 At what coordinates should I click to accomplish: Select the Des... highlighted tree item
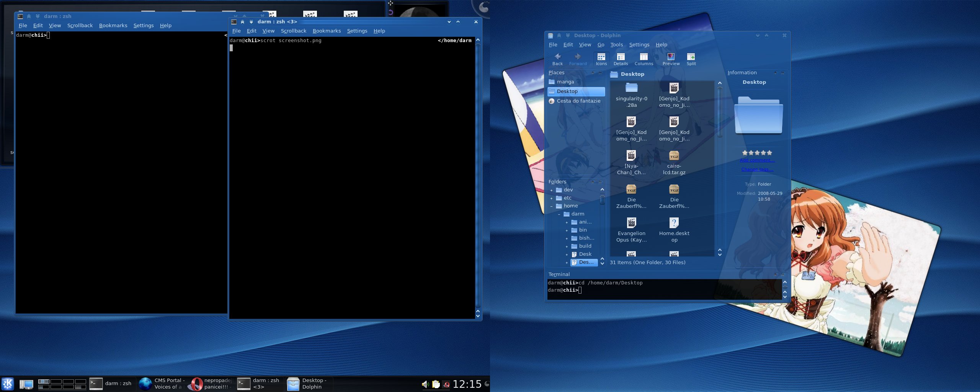click(584, 262)
